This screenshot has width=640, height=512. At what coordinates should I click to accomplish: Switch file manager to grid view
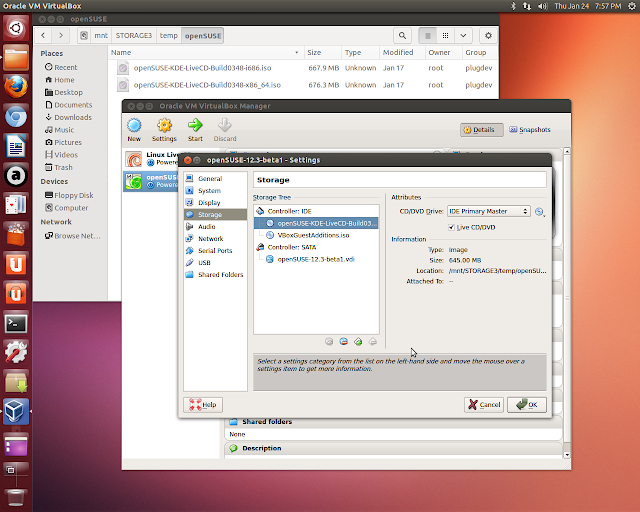coord(445,36)
